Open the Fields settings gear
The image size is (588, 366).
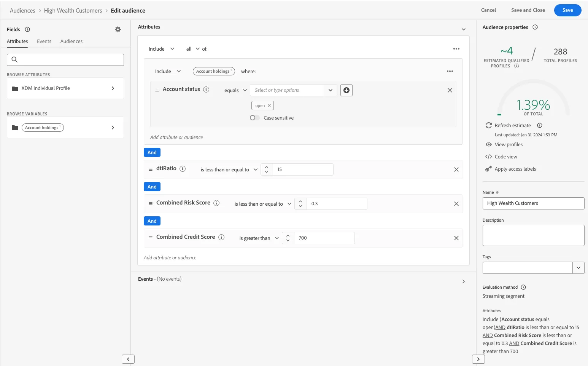[118, 29]
